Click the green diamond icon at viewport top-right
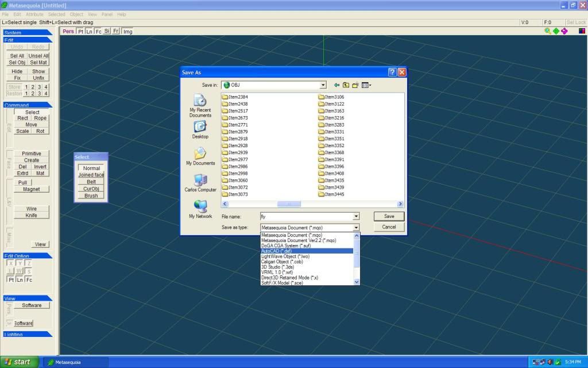This screenshot has width=588, height=368. click(x=556, y=31)
